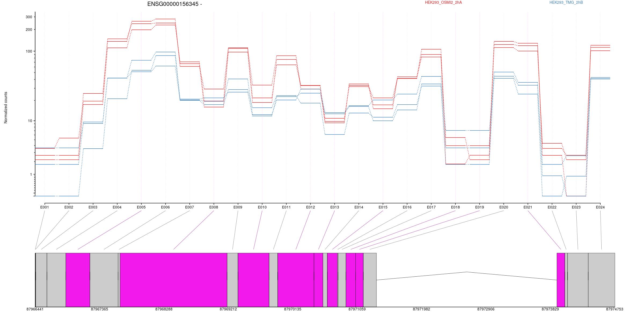Click the E006 exon label
The image size is (644, 322).
(165, 207)
